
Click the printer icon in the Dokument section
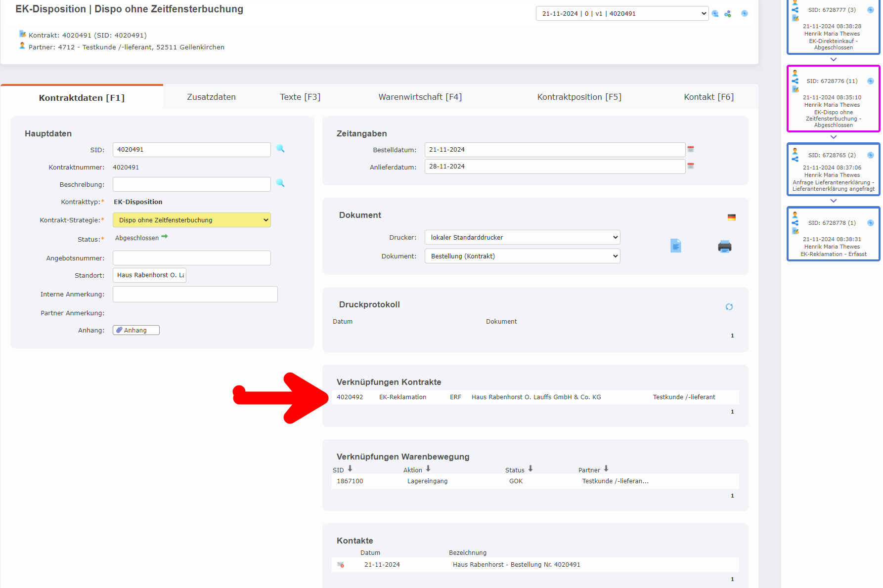coord(725,247)
